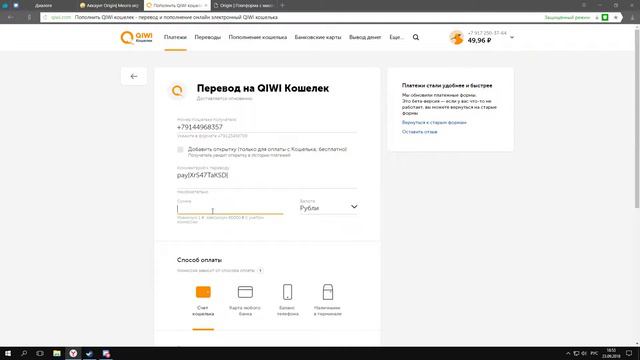Open a new browser tab with plus
The width and height of the screenshot is (640, 360).
click(282, 5)
